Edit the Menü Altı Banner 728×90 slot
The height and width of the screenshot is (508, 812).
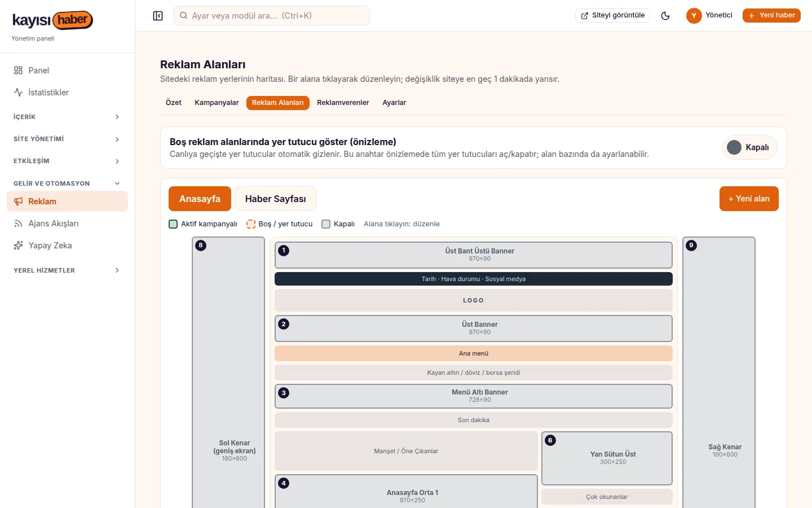coord(474,396)
